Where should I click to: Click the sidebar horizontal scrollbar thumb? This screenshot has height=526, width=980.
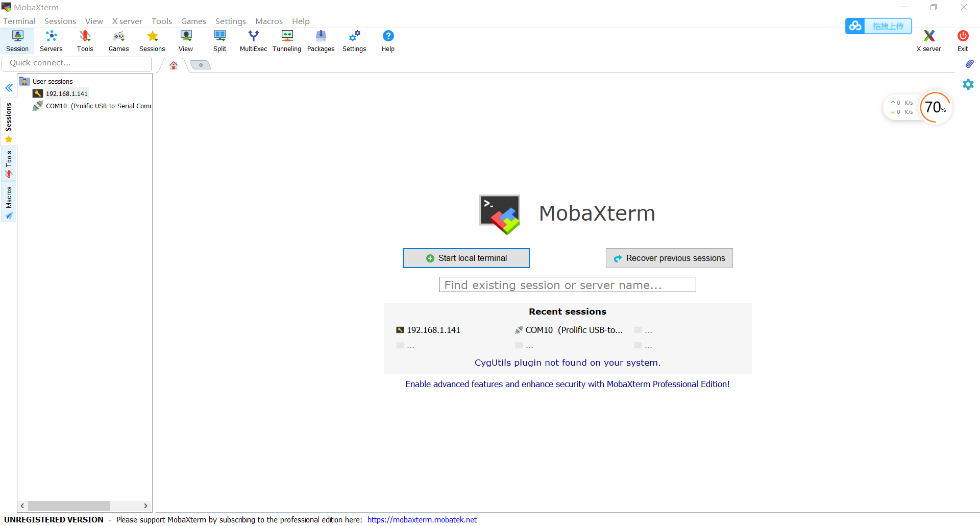(x=69, y=506)
